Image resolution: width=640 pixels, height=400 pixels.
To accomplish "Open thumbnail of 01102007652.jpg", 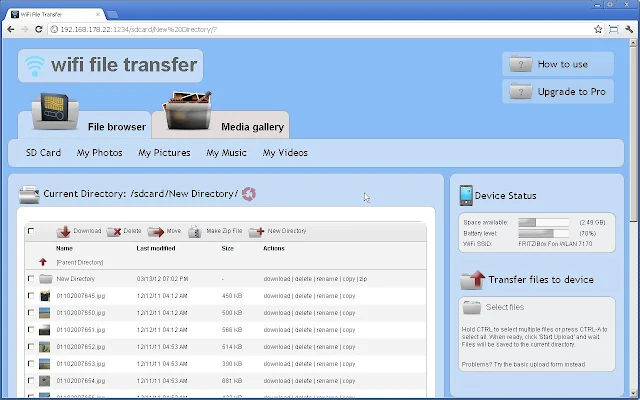I will (x=44, y=347).
